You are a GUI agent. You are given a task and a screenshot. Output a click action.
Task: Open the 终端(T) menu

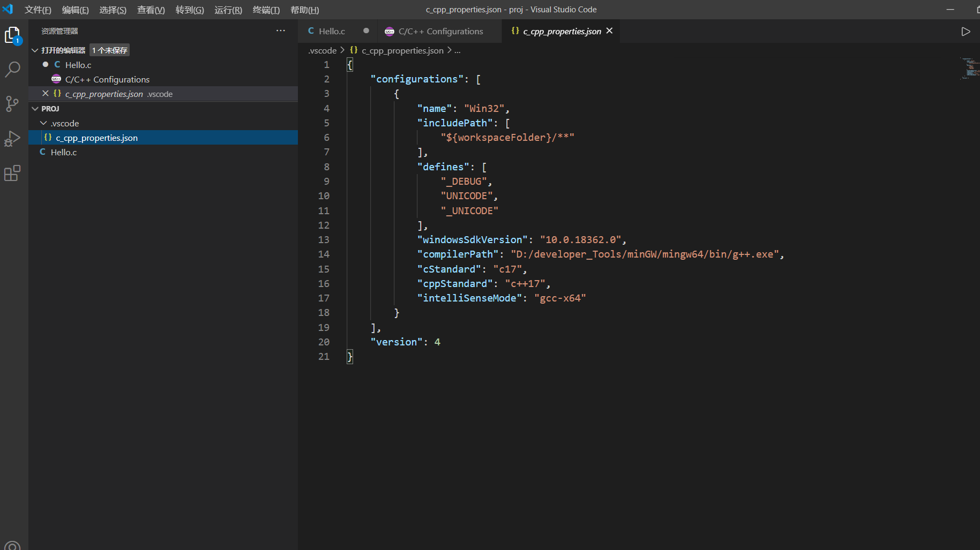click(x=266, y=10)
